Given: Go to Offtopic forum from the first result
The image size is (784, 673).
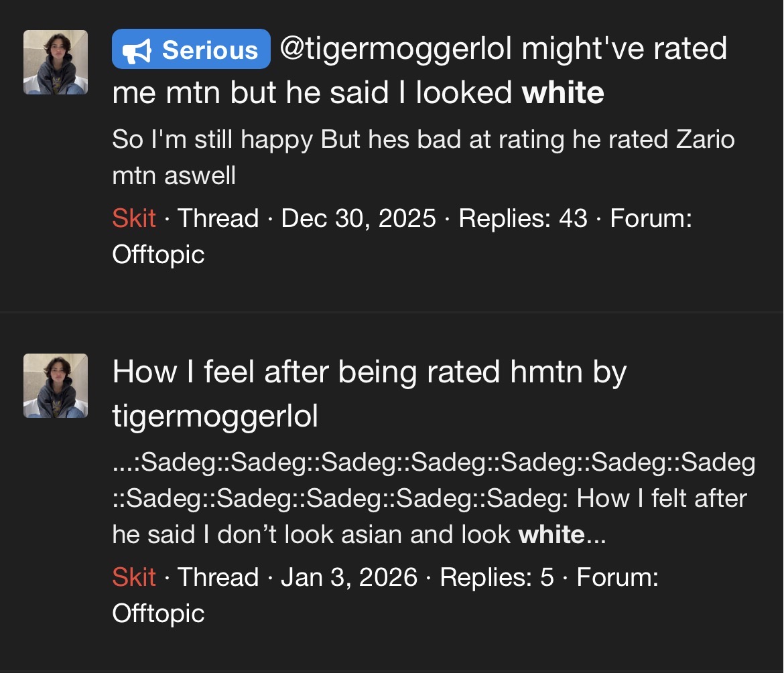Looking at the screenshot, I should click(x=158, y=254).
